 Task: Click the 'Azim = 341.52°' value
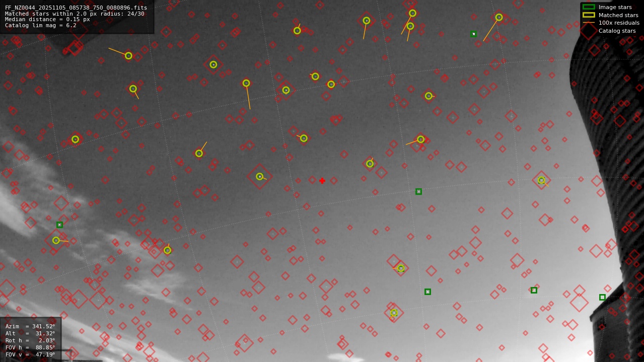click(x=30, y=326)
